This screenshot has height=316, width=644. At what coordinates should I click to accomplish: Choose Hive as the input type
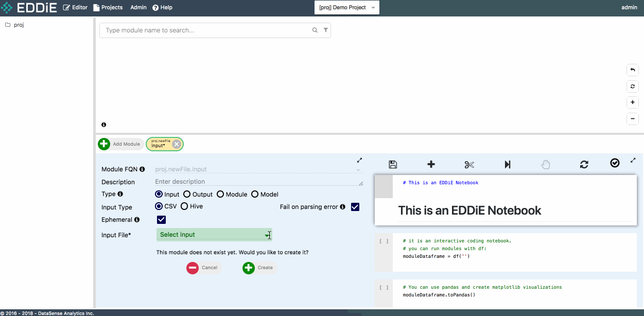point(184,206)
